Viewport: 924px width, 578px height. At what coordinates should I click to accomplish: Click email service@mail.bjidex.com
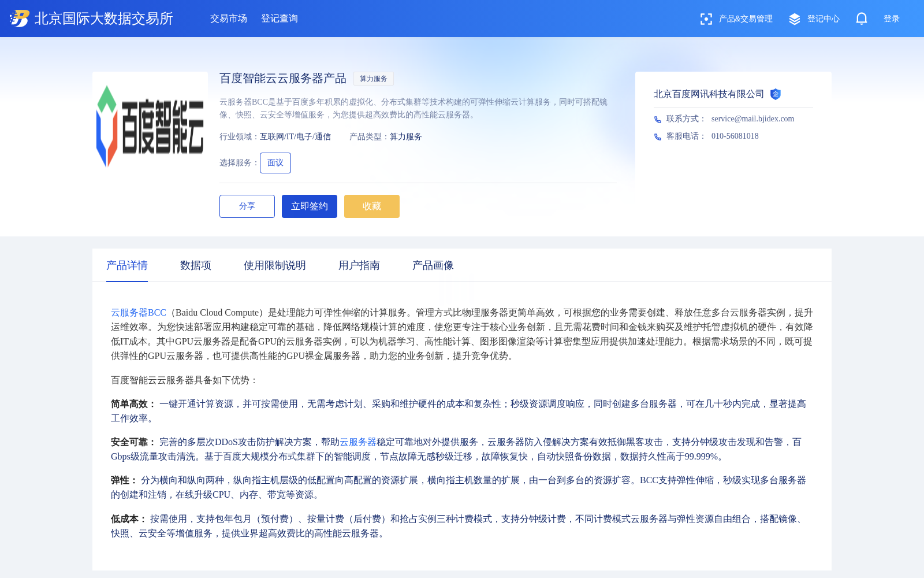pyautogui.click(x=752, y=119)
